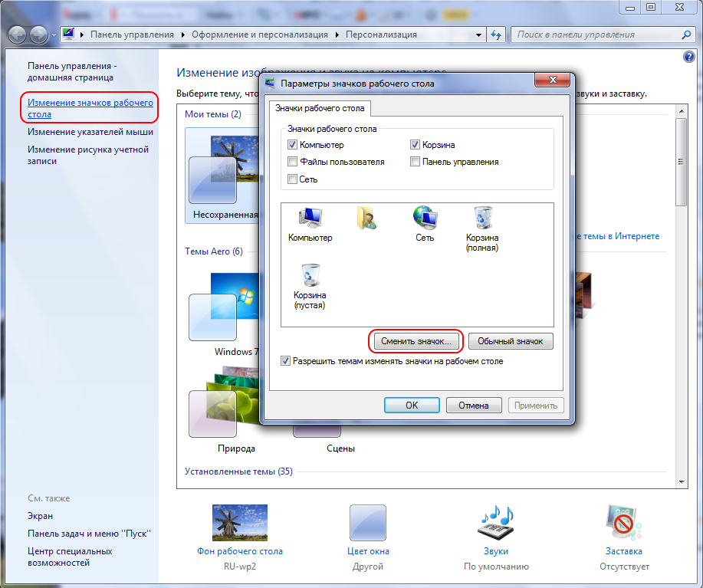This screenshot has width=703, height=588.
Task: Select the Компьютер icon in the preview list
Action: [x=310, y=224]
